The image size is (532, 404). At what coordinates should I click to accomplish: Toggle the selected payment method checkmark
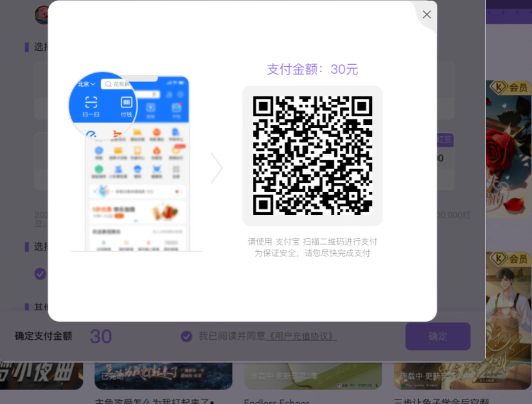point(40,274)
